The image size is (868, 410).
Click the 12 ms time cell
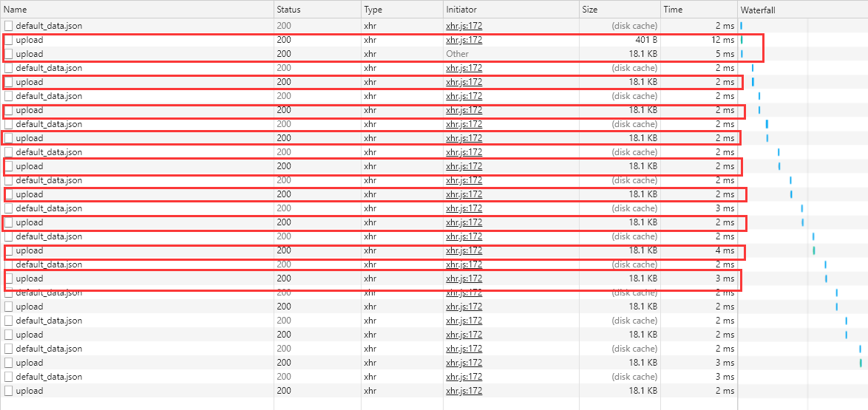click(x=724, y=40)
